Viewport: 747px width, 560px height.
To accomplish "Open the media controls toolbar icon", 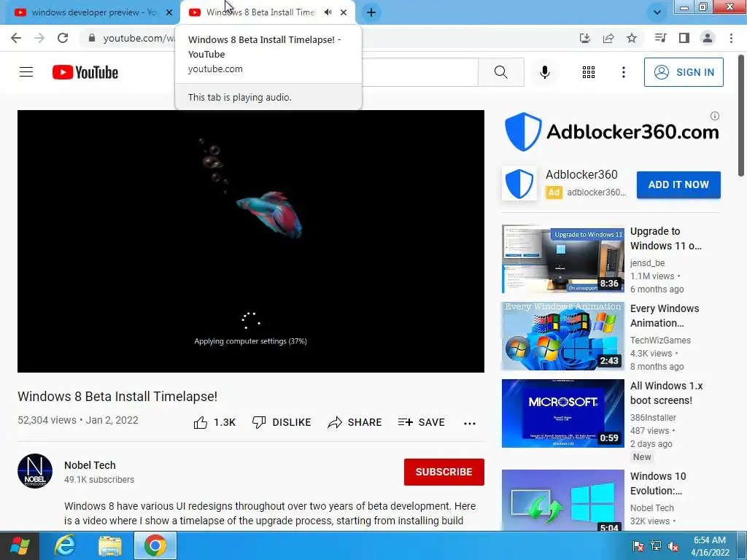I will coord(660,38).
